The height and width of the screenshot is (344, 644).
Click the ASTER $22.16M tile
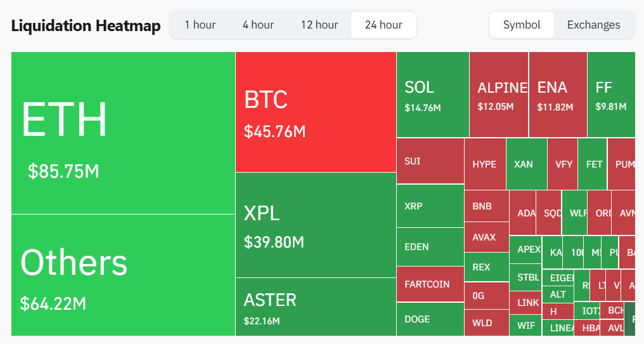click(316, 307)
